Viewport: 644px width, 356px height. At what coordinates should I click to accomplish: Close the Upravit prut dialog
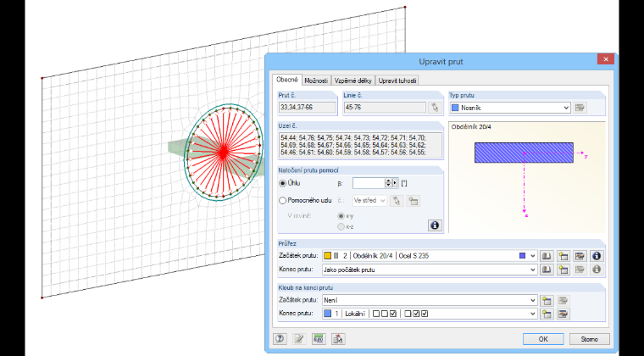point(606,59)
